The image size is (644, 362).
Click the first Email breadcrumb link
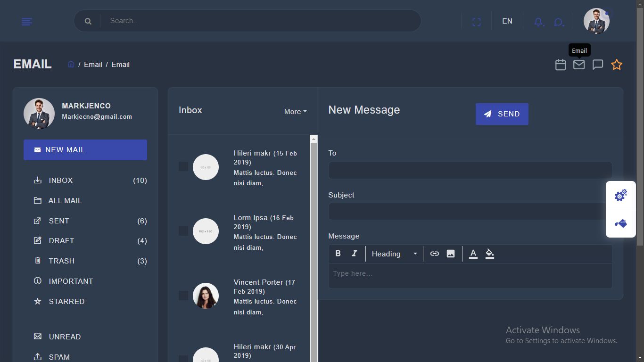93,65
